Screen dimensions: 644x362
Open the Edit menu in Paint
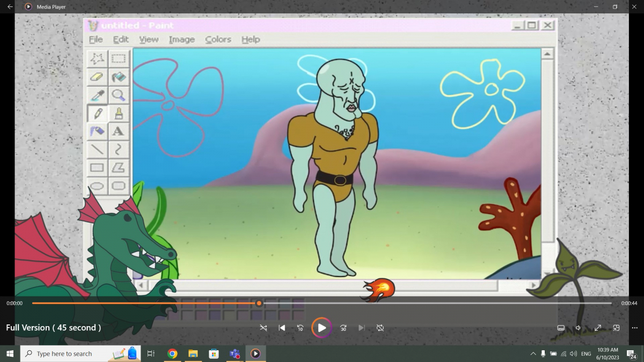(x=121, y=39)
